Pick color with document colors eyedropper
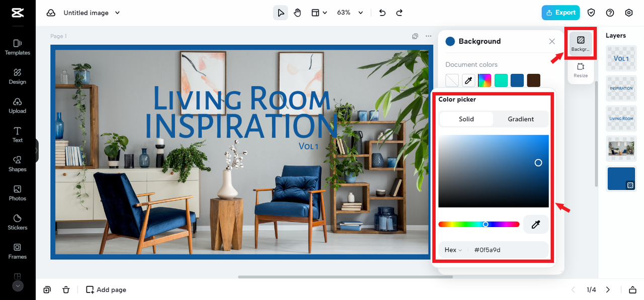This screenshot has width=644, height=300. tap(468, 80)
